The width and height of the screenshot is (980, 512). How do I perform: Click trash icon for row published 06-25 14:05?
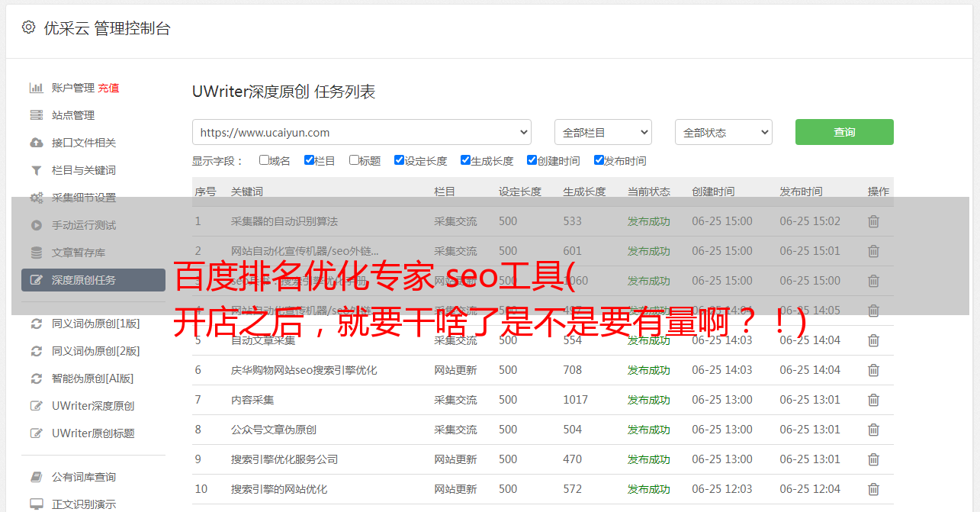[x=874, y=311]
